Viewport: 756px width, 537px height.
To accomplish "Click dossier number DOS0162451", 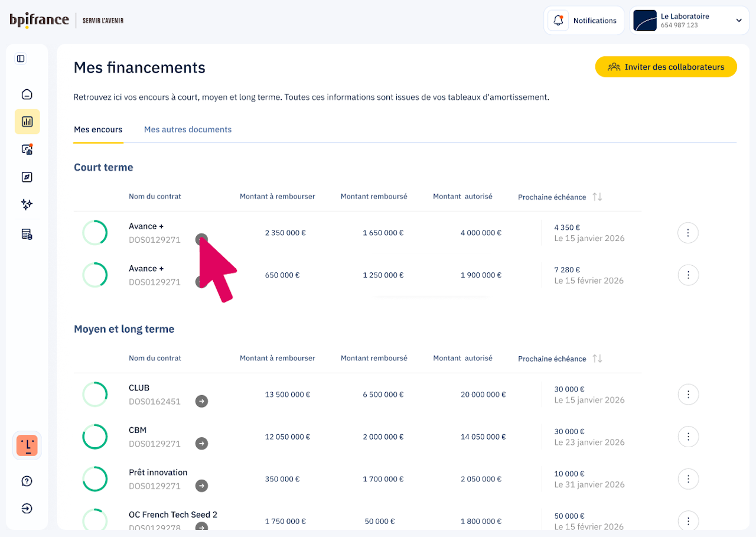I will coord(155,402).
